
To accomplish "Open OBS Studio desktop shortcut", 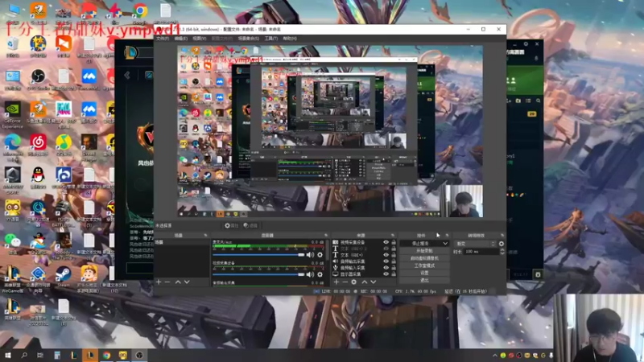I will pyautogui.click(x=38, y=79).
